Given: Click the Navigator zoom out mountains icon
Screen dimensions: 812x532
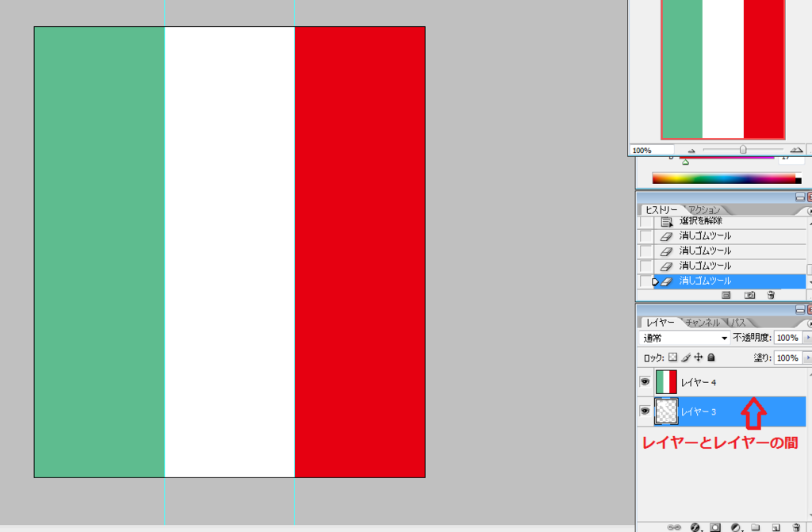Looking at the screenshot, I should pos(691,151).
